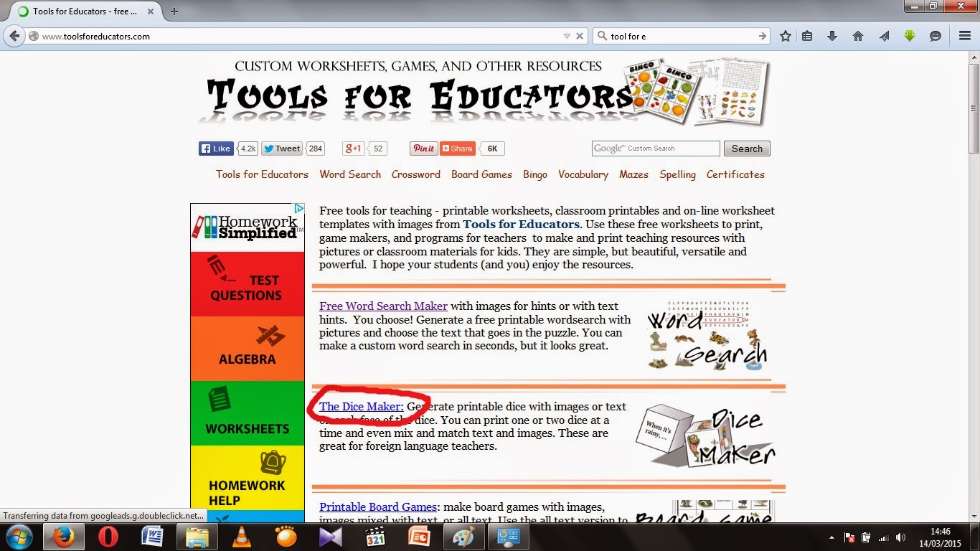Open the Control Panel taskbar icon
Screen dimensions: 980x551
click(x=509, y=537)
